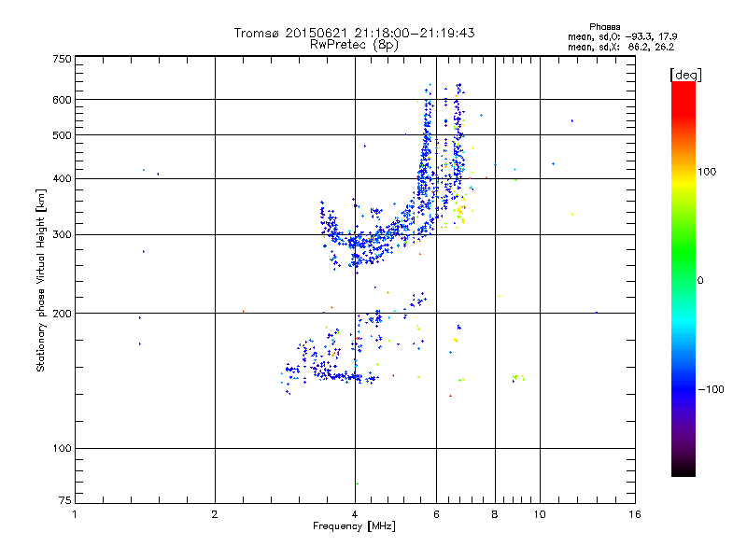The image size is (747, 560).
Task: Click the '600' y-axis tick label
Action: [x=62, y=100]
